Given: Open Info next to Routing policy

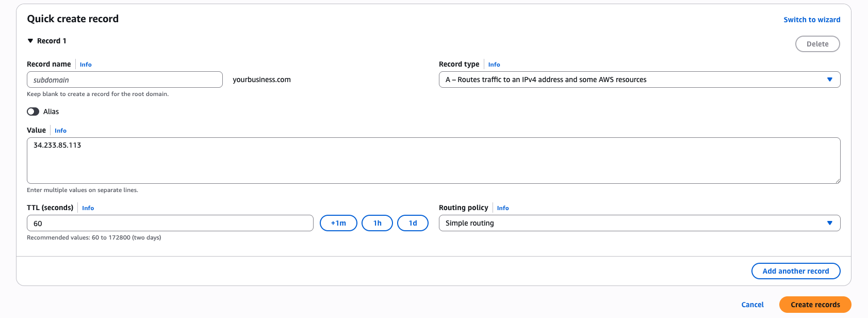Looking at the screenshot, I should tap(503, 208).
